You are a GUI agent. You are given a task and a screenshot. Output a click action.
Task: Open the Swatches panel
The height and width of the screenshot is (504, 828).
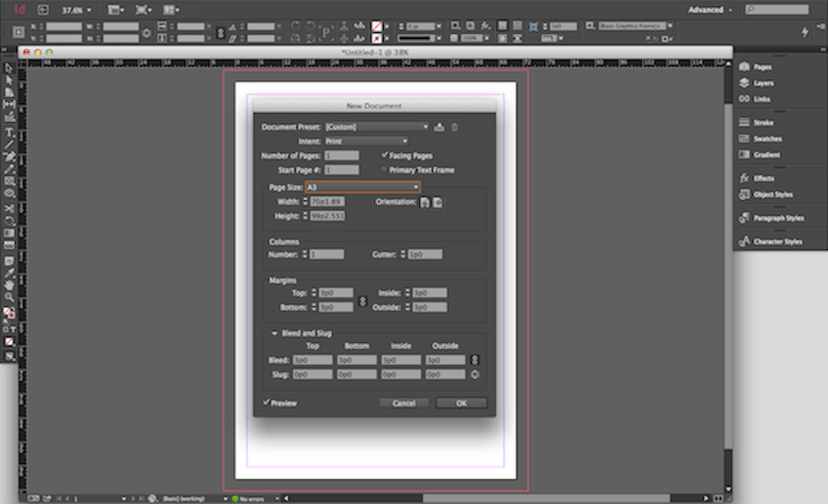point(767,139)
